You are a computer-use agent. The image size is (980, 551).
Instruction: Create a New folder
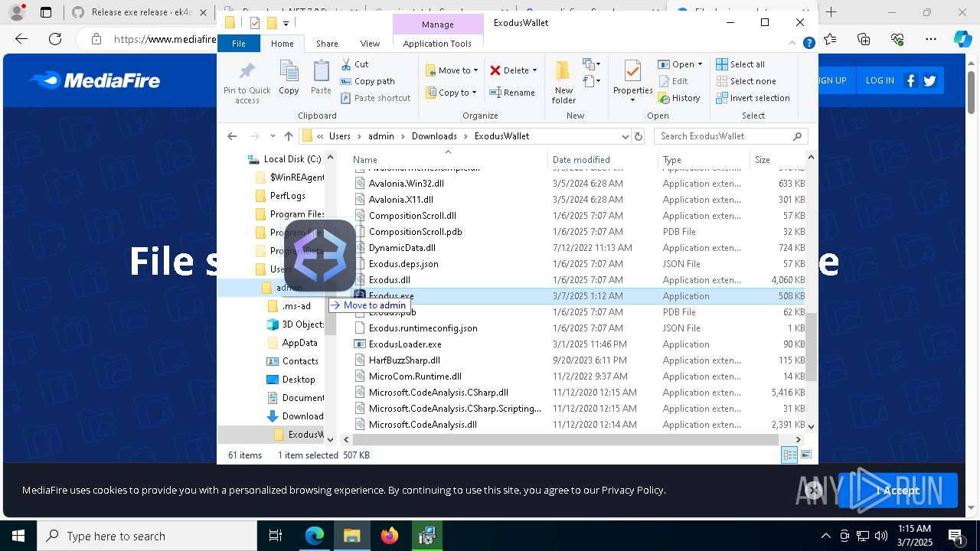[x=563, y=82]
